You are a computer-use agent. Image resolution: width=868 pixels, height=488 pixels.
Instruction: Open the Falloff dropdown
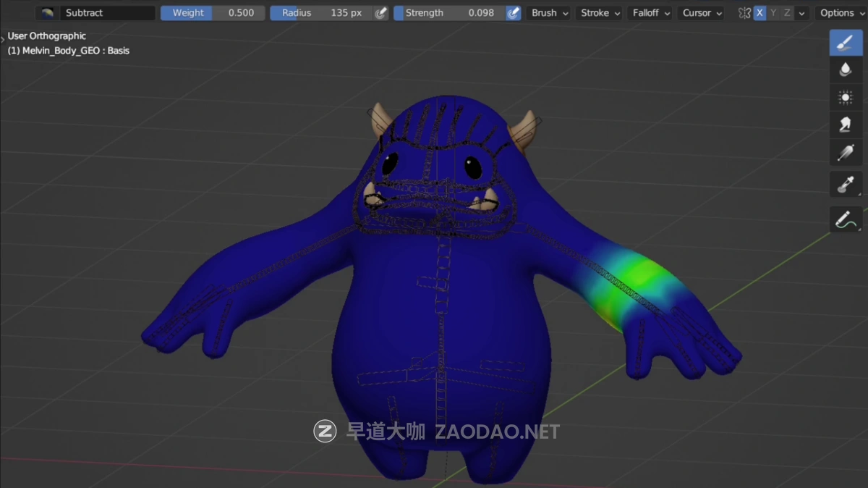[x=651, y=13]
